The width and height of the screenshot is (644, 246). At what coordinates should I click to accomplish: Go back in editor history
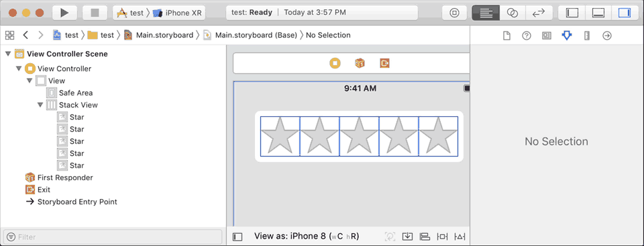click(26, 35)
